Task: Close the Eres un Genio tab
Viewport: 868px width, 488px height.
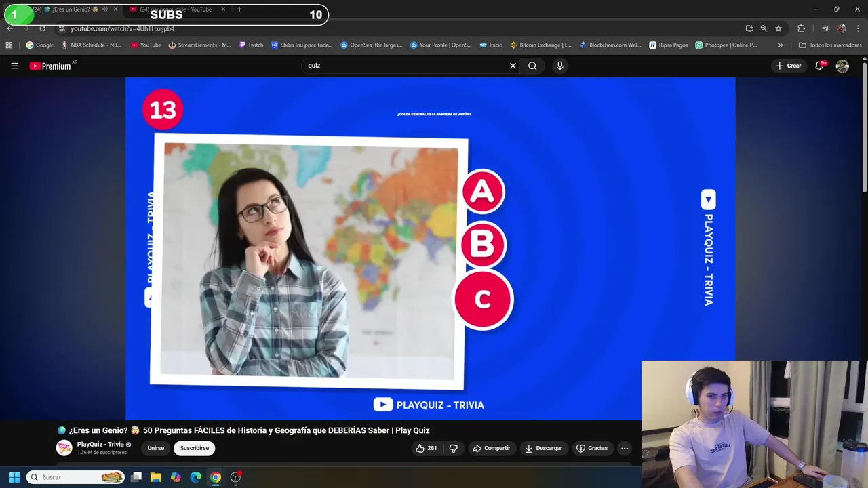Action: click(115, 9)
